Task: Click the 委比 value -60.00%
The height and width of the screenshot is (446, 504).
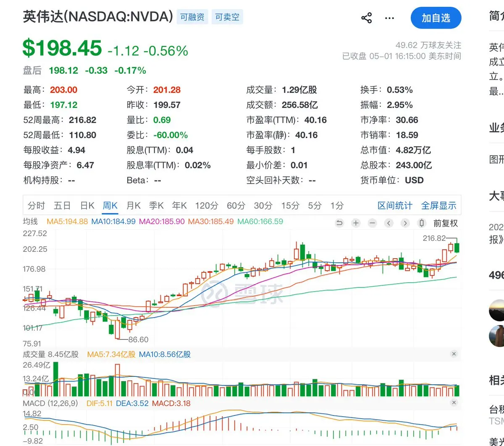Action: tap(170, 135)
